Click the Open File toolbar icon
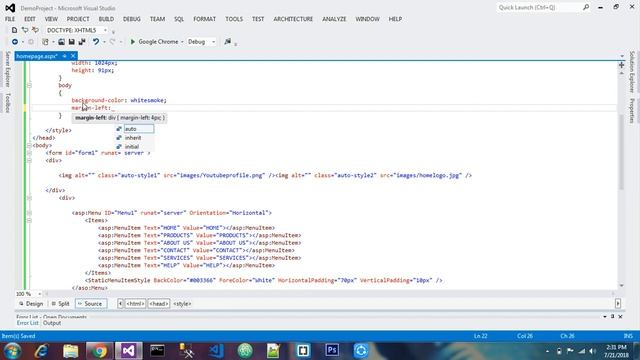Screen dimensions: 640x360 click(61, 42)
